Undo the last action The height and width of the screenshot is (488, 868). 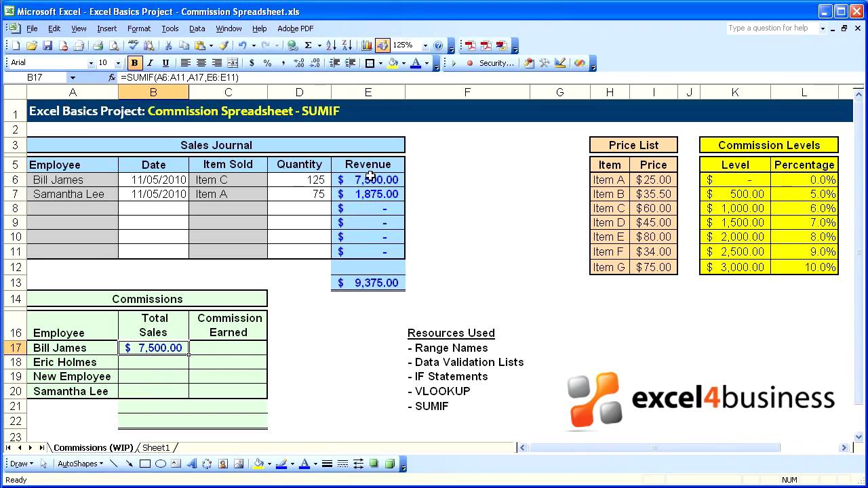[x=242, y=45]
